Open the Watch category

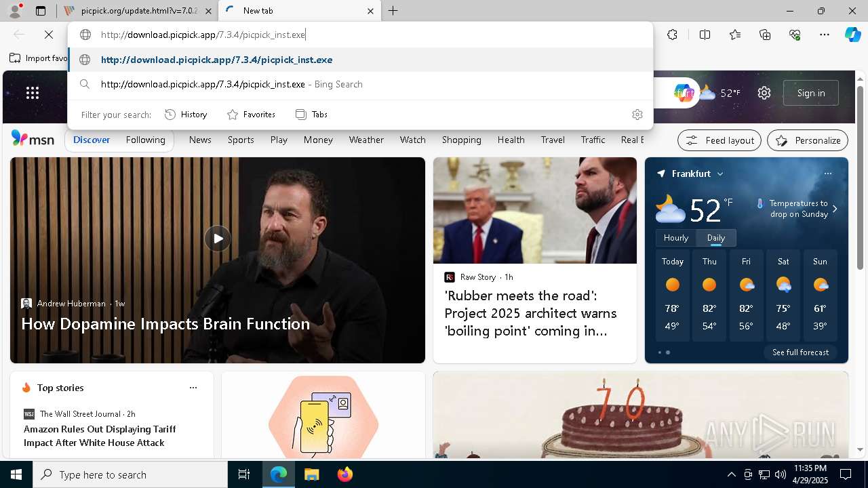point(413,140)
